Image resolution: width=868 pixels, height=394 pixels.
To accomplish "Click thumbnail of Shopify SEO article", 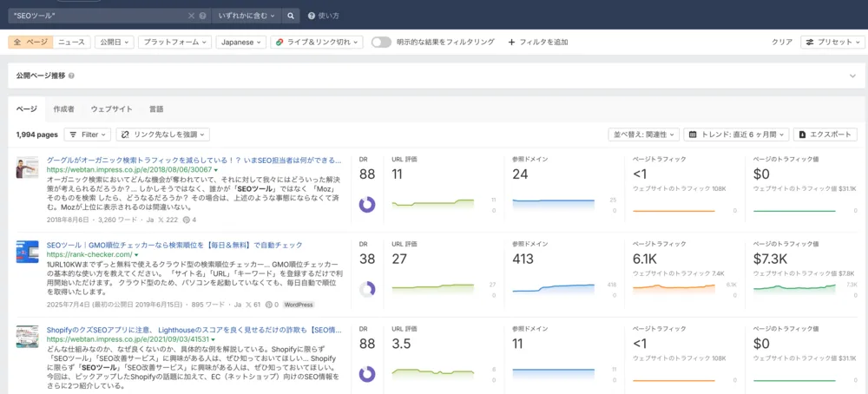I will (x=27, y=337).
